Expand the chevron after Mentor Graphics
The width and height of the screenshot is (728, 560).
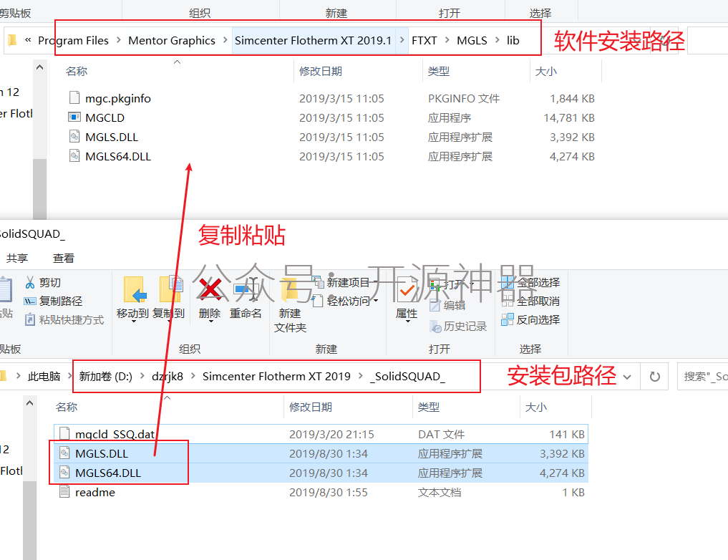225,40
